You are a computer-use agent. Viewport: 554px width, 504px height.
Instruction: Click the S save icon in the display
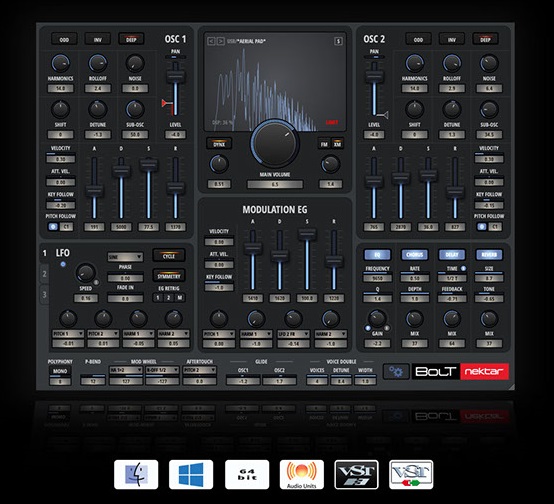pyautogui.click(x=338, y=41)
